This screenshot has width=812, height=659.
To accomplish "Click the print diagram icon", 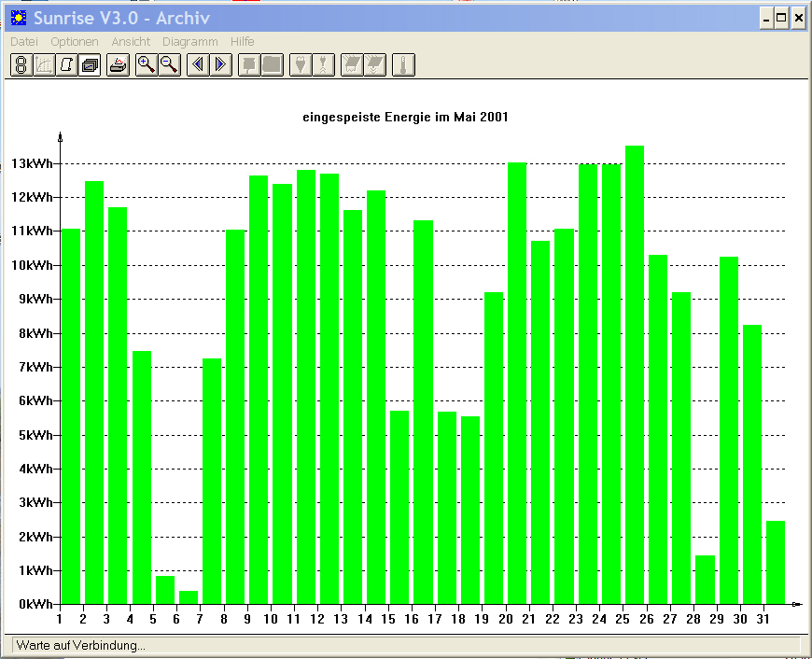I will pyautogui.click(x=119, y=64).
